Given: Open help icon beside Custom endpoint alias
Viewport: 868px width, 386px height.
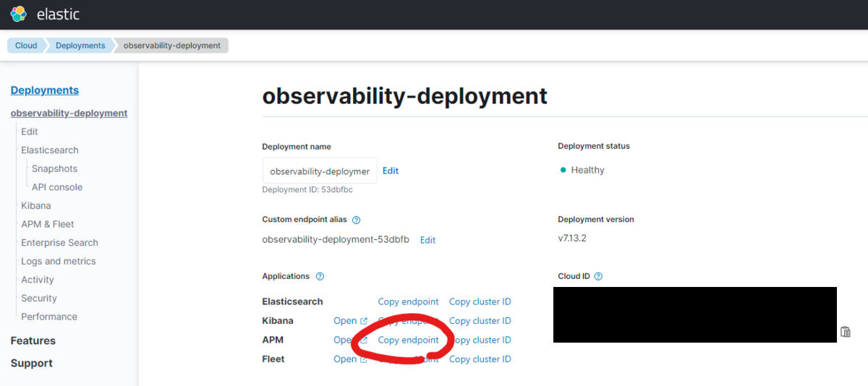Looking at the screenshot, I should 356,220.
